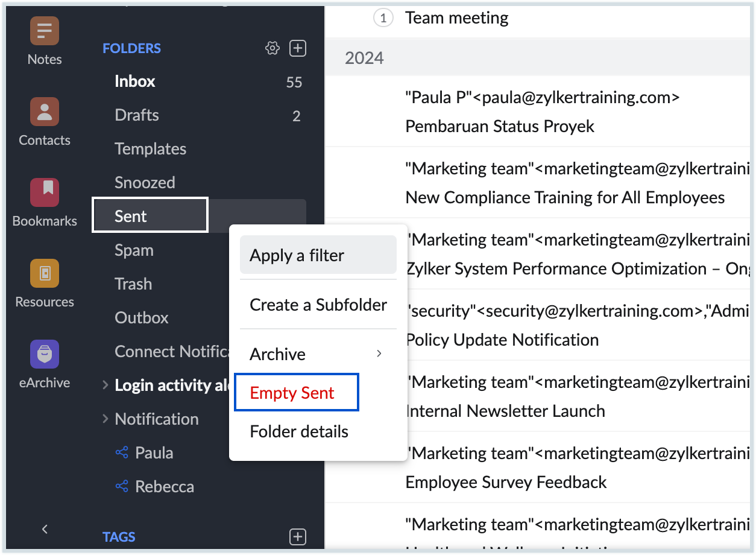Expand the Notification folder
This screenshot has width=756, height=555.
(106, 419)
